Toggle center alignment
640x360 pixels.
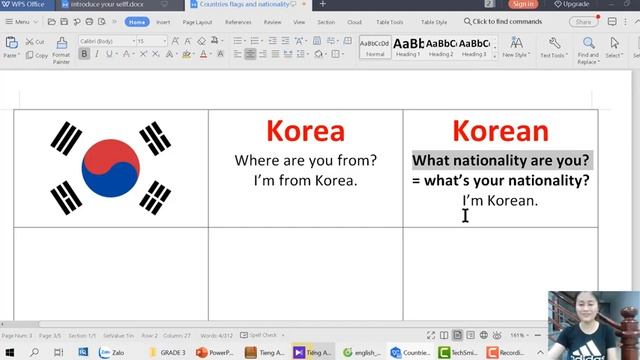[250, 54]
